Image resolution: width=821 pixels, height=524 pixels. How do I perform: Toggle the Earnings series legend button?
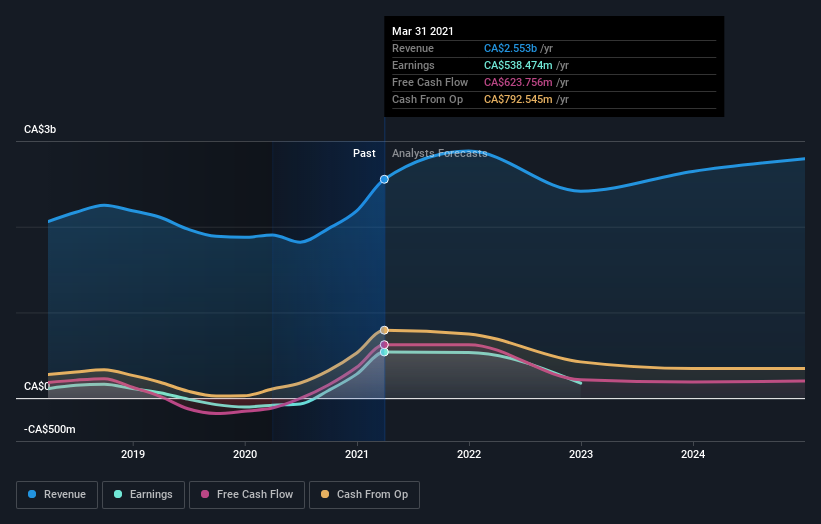(143, 495)
